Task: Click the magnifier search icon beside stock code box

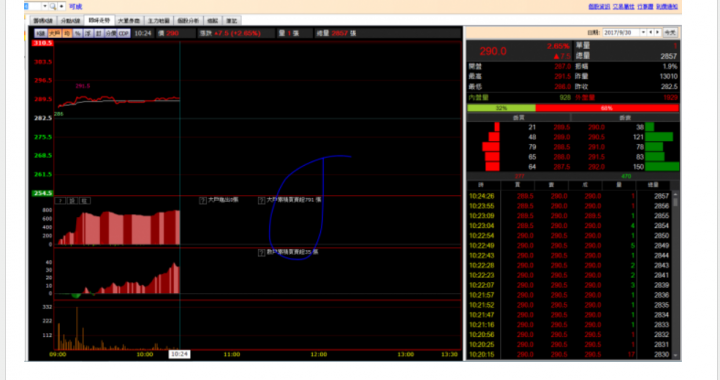Action: coord(53,6)
